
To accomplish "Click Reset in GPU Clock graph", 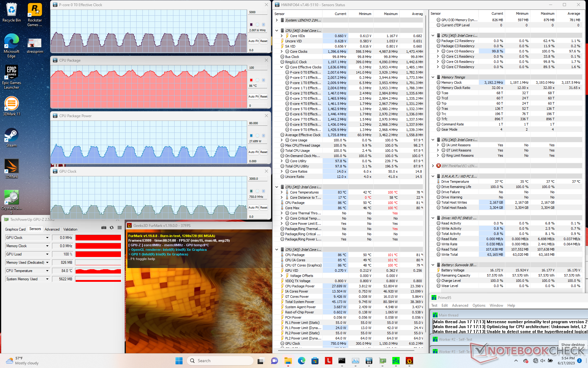I will (x=264, y=208).
